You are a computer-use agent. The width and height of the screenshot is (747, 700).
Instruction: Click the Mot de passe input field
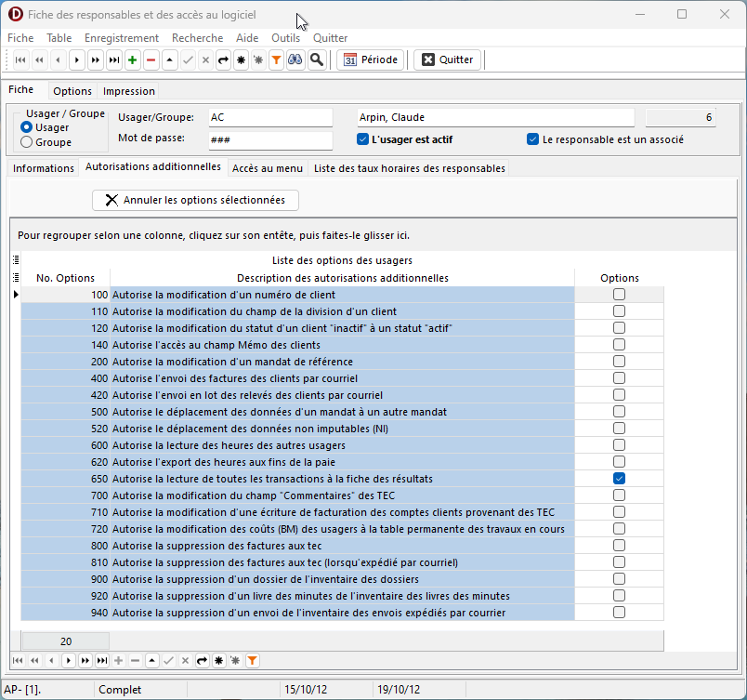(269, 140)
